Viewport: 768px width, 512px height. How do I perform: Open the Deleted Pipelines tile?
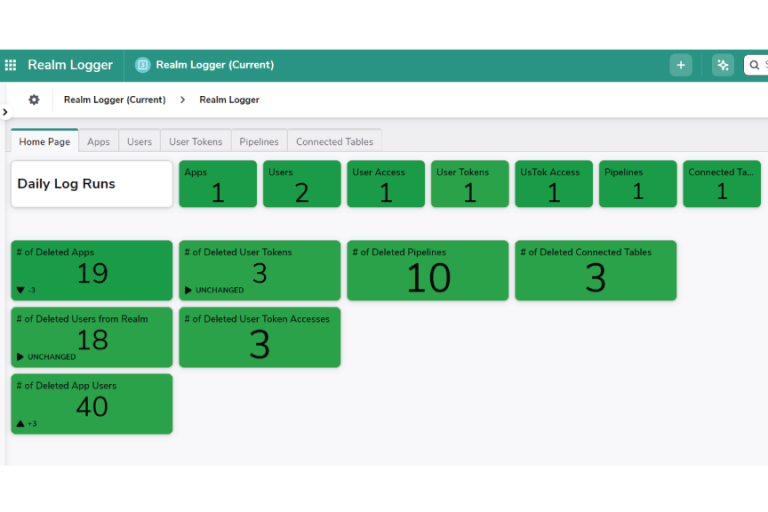tap(428, 270)
